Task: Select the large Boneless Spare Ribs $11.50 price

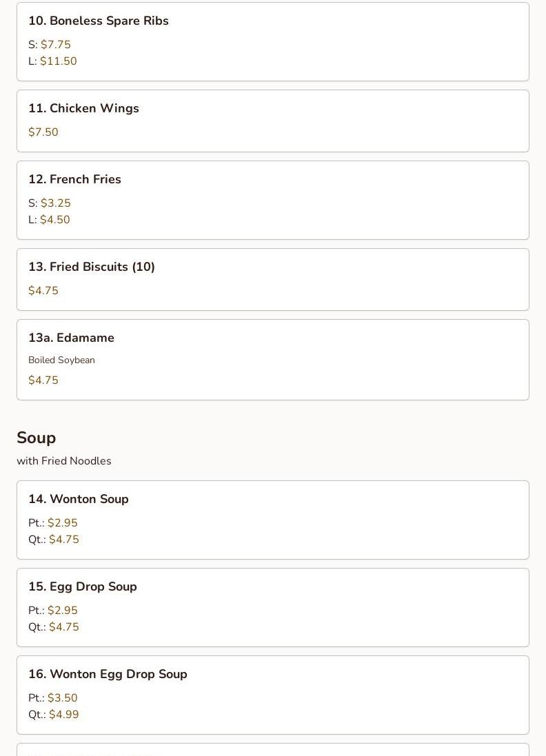Action: point(58,61)
